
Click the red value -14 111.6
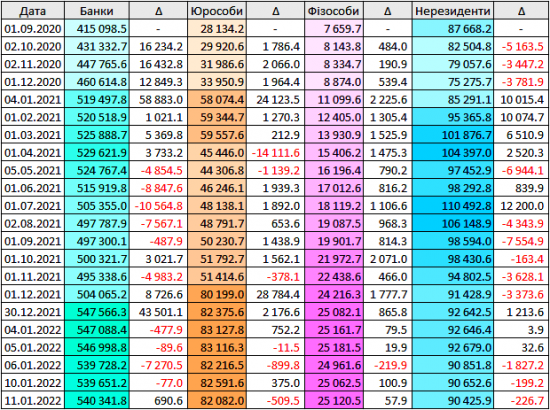(275, 153)
